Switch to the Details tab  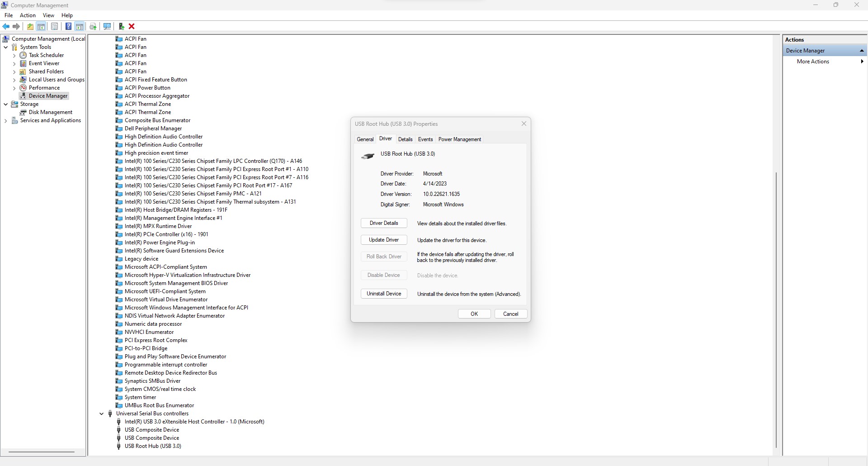coord(406,139)
